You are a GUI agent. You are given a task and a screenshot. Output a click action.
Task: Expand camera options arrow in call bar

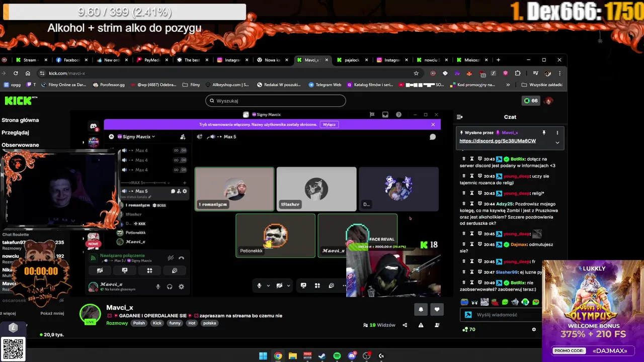[x=288, y=286]
